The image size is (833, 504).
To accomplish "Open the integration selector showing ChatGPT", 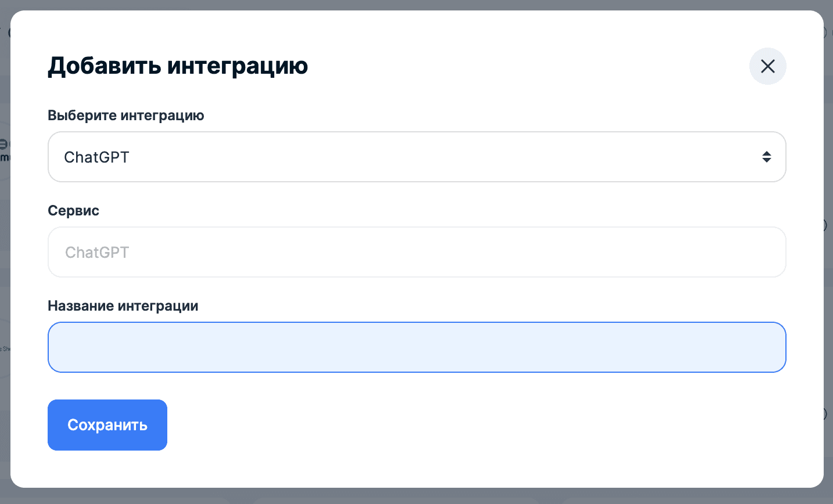I will click(x=416, y=157).
